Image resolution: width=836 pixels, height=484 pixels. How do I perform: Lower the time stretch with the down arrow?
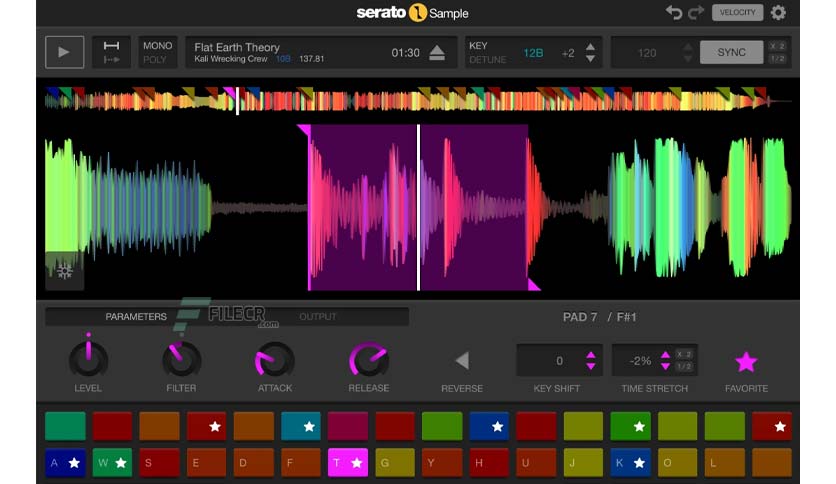tap(662, 367)
